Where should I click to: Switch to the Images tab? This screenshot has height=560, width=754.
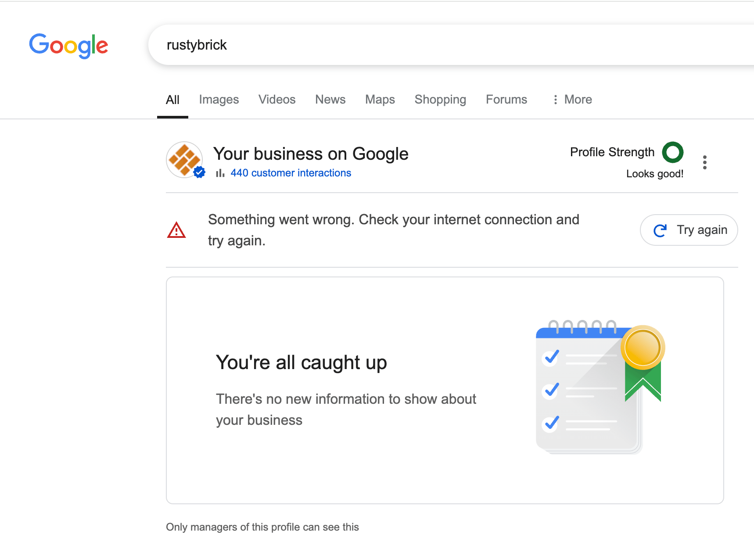tap(219, 100)
